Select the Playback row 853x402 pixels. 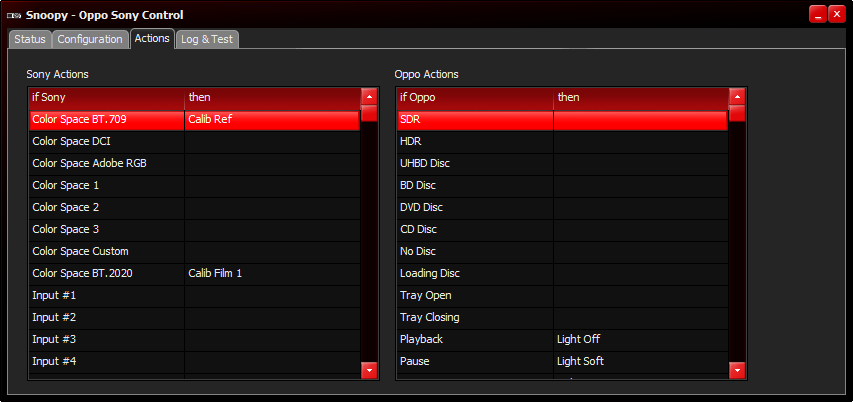[x=563, y=339]
